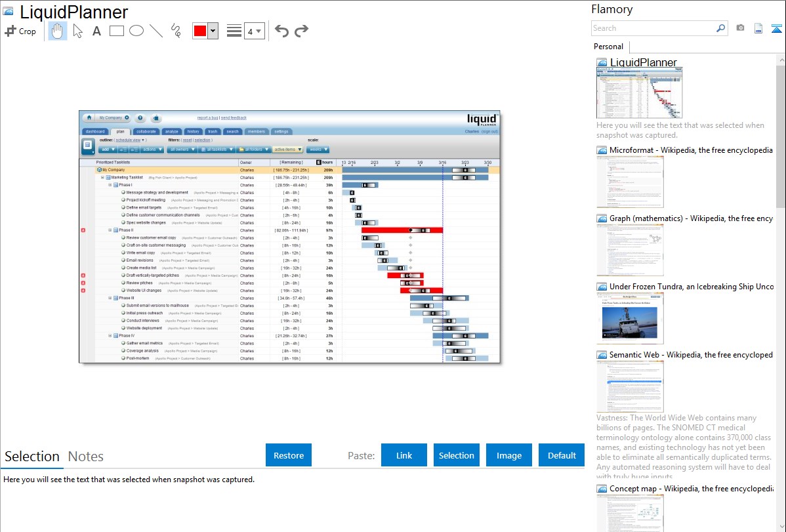Viewport: 786px width, 532px height.
Task: Open the My Company dropdown in snapshot
Action: click(114, 118)
